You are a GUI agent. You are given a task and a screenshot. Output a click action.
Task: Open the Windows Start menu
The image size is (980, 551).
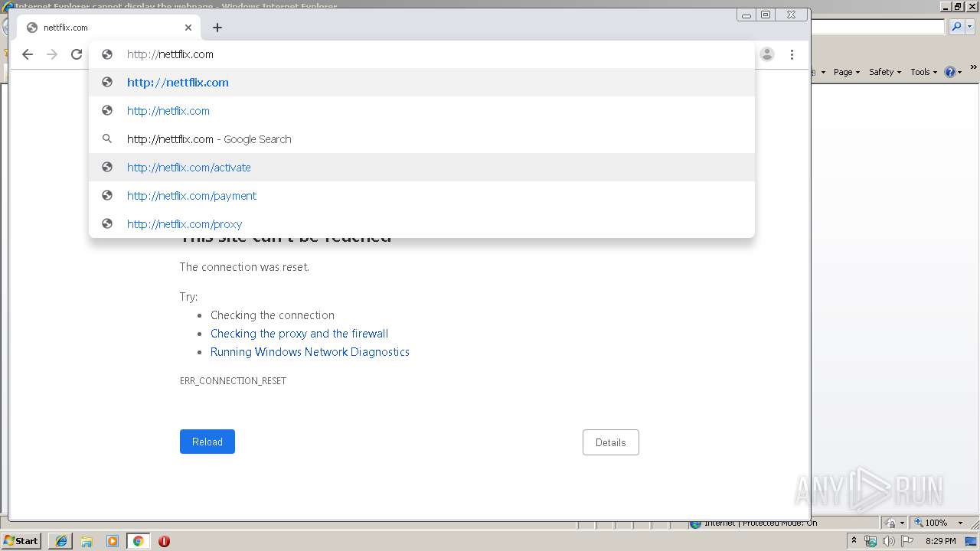tap(21, 540)
